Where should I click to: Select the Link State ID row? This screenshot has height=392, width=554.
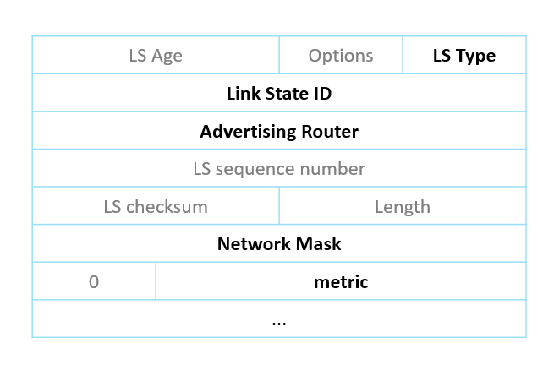[279, 93]
